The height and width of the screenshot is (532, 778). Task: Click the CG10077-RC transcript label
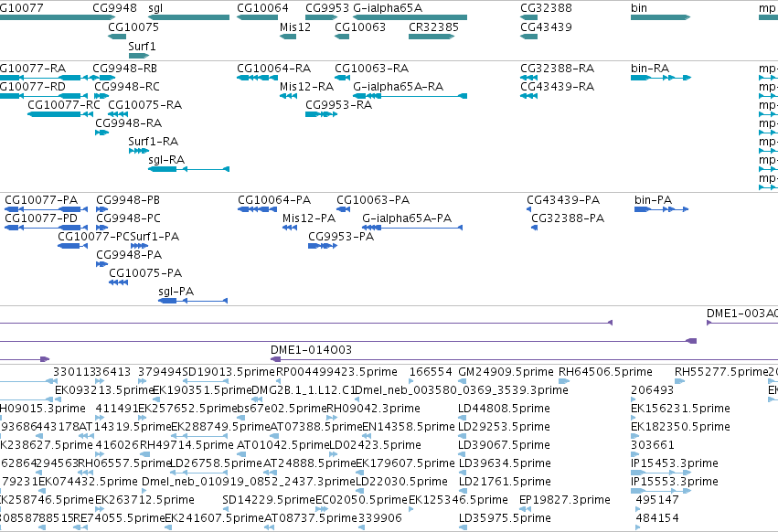[63, 105]
